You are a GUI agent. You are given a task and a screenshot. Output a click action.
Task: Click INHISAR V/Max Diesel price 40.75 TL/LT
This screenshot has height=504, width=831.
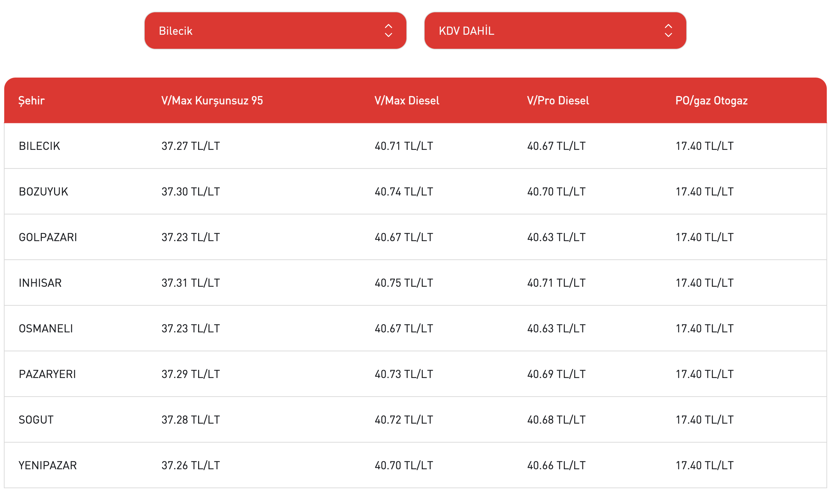404,283
